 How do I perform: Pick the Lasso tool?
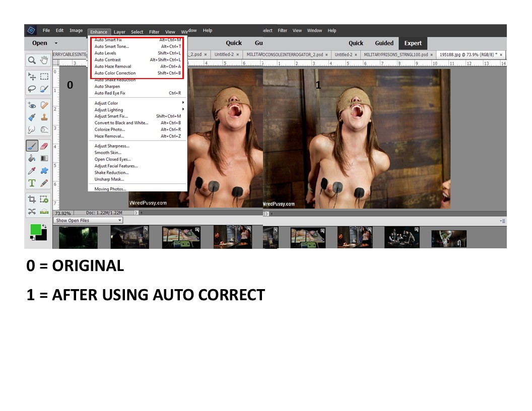click(x=32, y=89)
